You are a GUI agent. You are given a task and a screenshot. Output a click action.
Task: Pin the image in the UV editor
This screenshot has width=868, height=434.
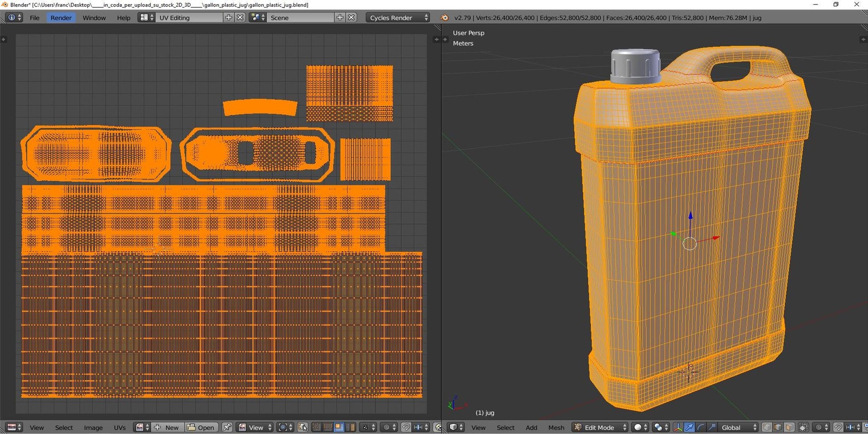pos(227,427)
